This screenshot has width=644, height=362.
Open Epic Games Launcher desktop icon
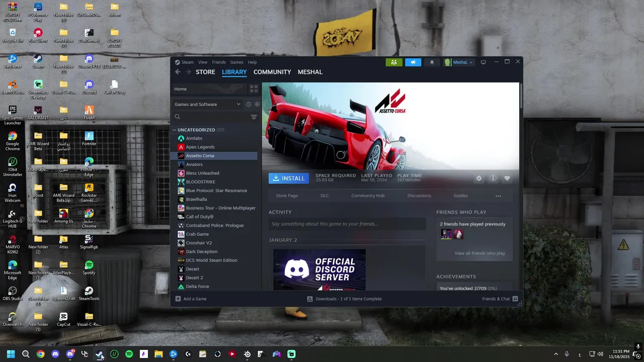[x=13, y=115]
